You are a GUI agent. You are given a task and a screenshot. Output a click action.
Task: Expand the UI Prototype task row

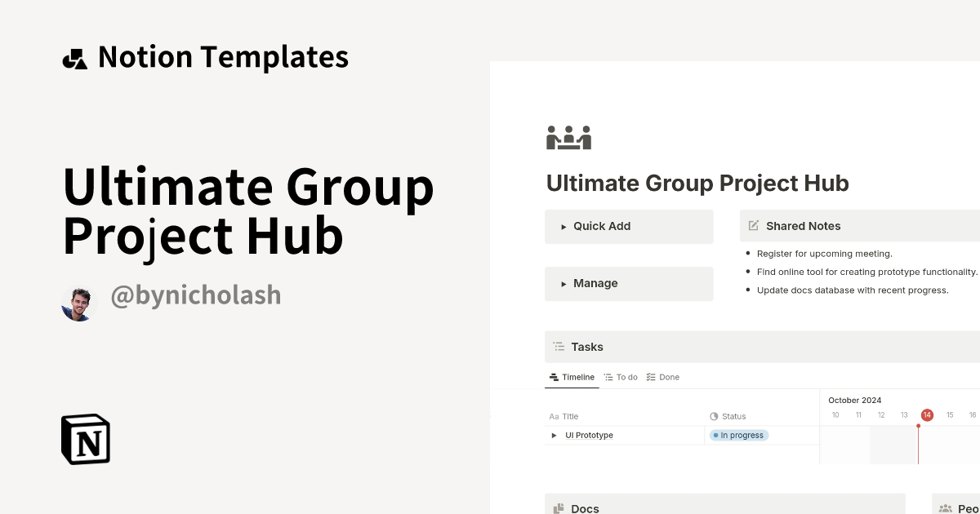tap(554, 435)
